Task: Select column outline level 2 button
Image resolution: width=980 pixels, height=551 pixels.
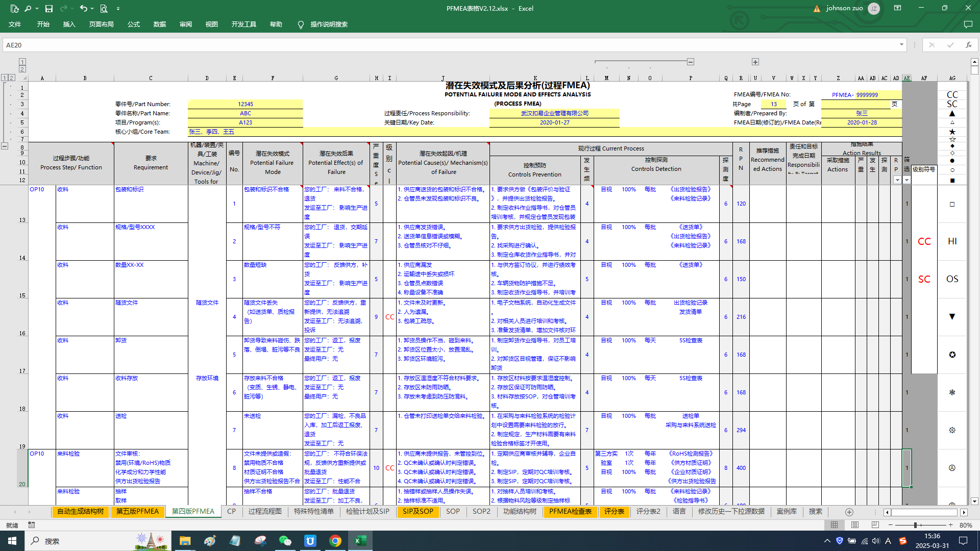Action: pos(22,69)
